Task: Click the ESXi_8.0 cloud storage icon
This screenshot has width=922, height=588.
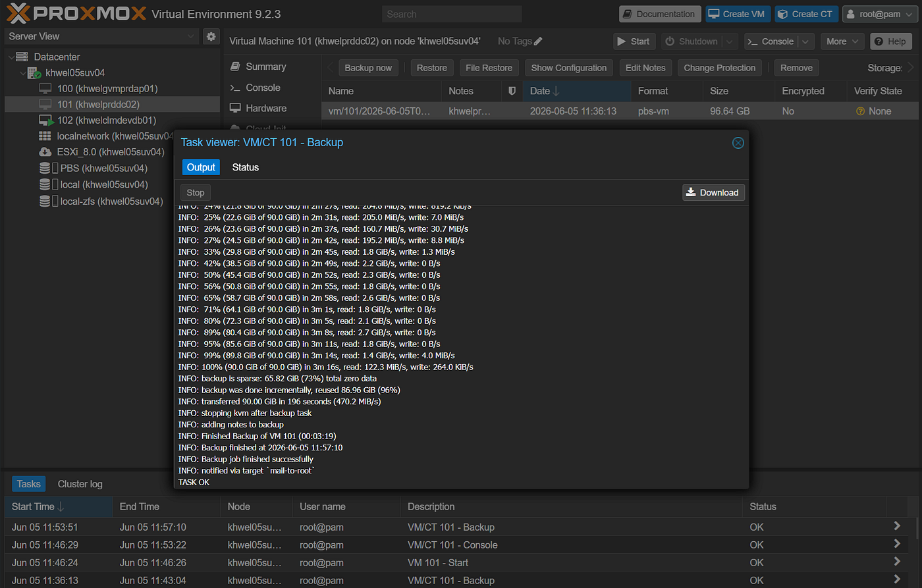Action: (x=45, y=152)
